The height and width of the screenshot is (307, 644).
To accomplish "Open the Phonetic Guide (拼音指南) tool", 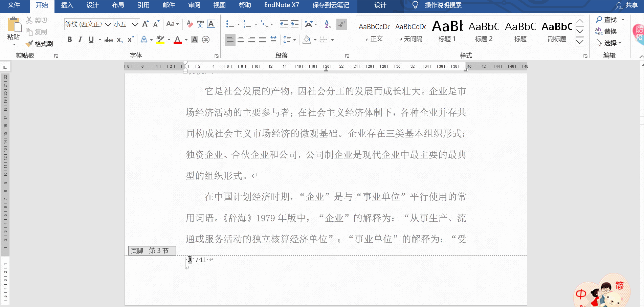I will [200, 24].
